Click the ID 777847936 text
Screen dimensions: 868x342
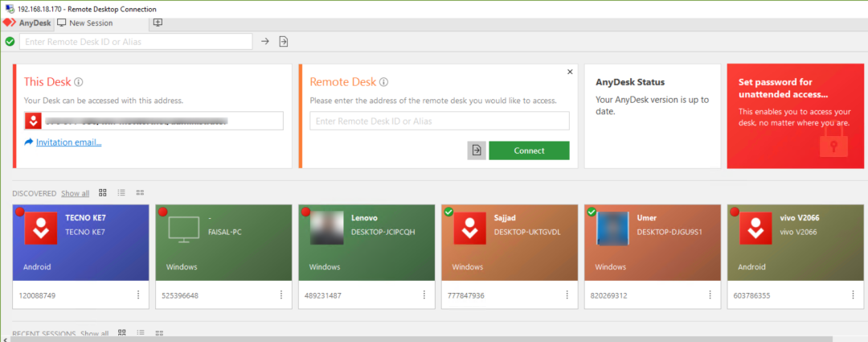pyautogui.click(x=466, y=295)
